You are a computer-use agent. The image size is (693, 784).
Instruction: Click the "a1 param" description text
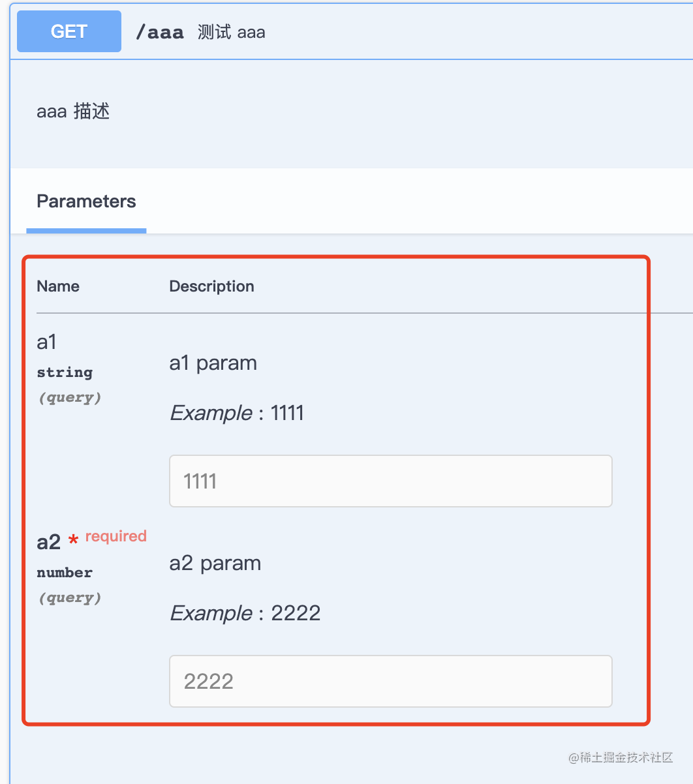(x=213, y=363)
